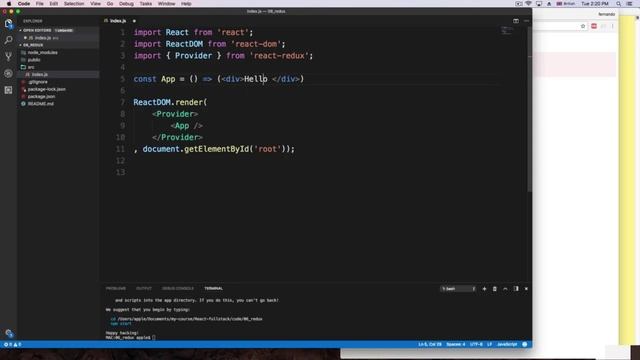
Task: Open the Debug menu
Action: tap(126, 4)
